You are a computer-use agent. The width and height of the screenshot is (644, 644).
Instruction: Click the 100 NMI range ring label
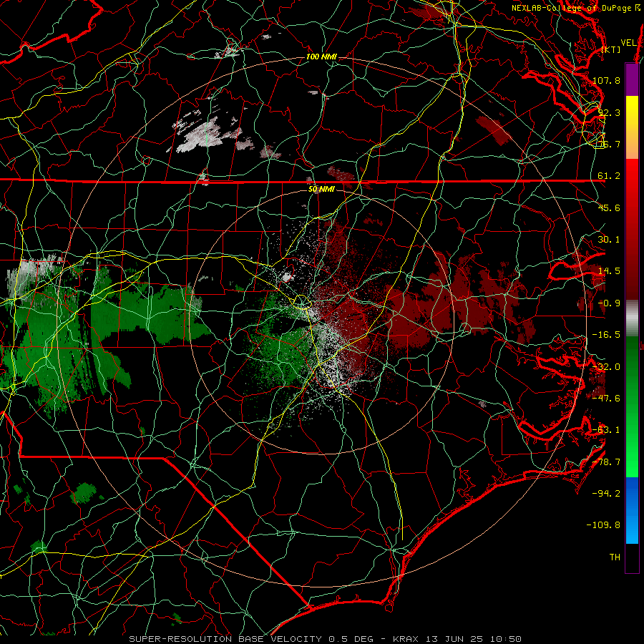tap(321, 57)
